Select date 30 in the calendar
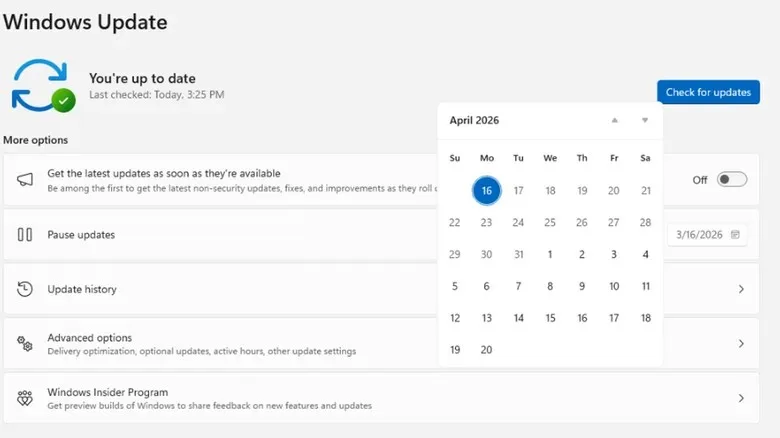Image resolution: width=780 pixels, height=438 pixels. pyautogui.click(x=487, y=254)
